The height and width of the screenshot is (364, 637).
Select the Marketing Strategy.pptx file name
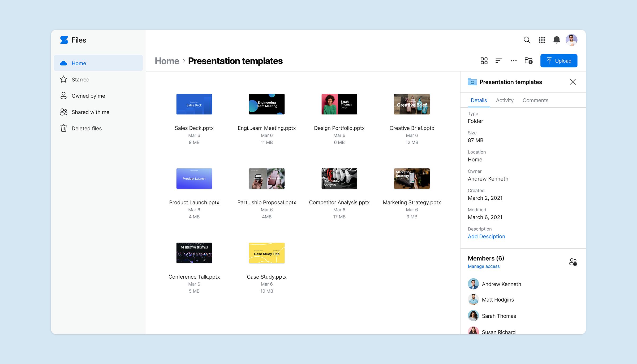412,202
